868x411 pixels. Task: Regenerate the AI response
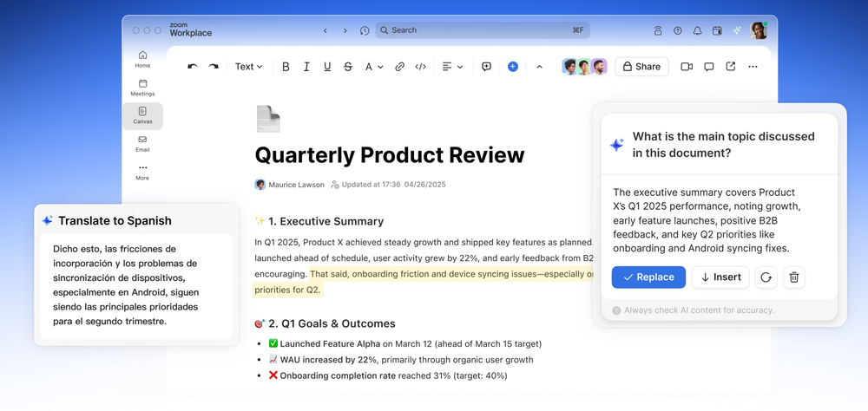pyautogui.click(x=766, y=277)
